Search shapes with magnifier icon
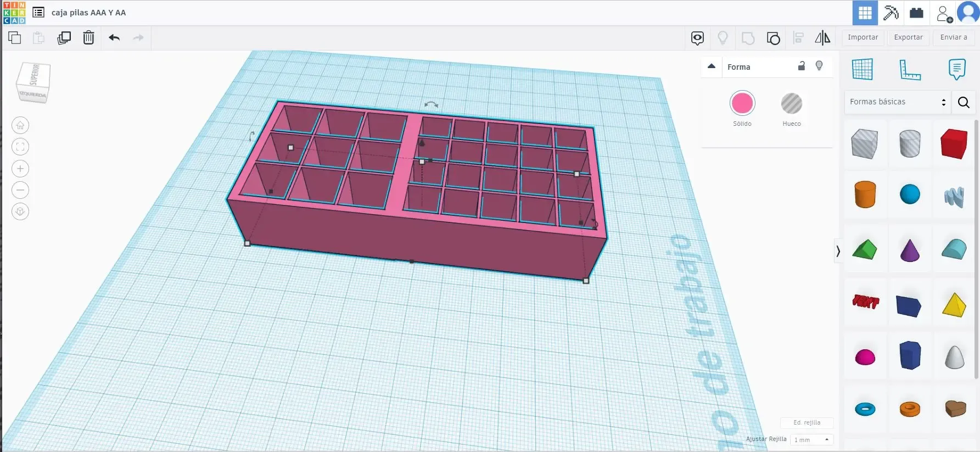 964,102
